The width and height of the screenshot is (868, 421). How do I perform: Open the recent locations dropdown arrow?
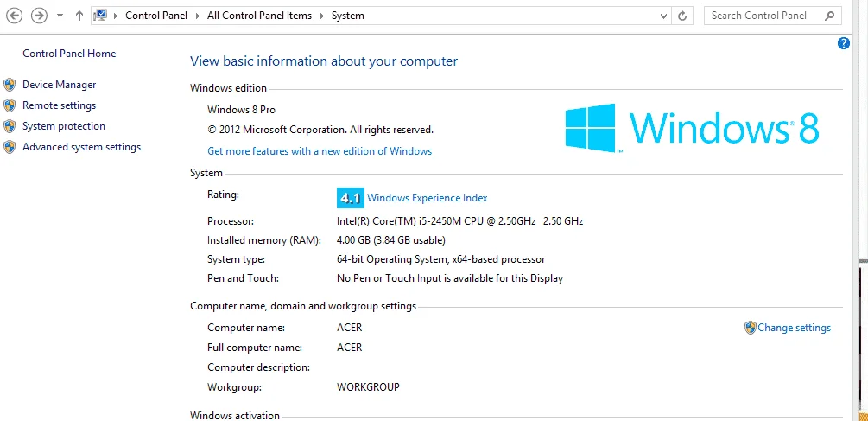tap(60, 16)
